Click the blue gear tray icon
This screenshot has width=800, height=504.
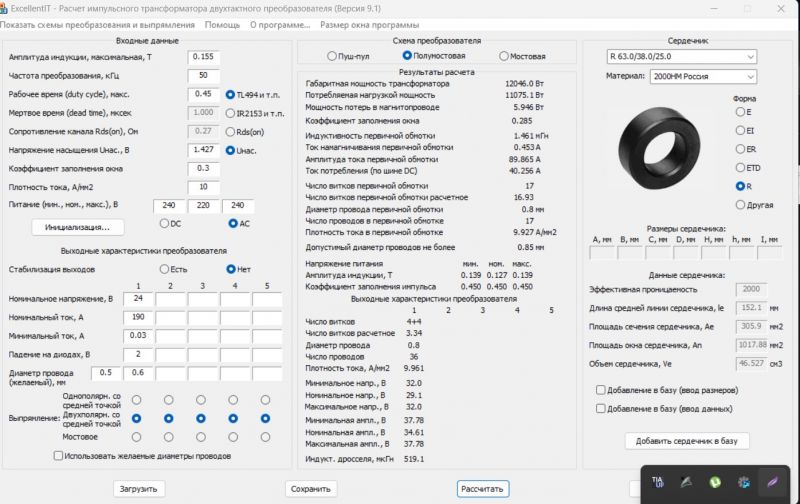[x=744, y=482]
